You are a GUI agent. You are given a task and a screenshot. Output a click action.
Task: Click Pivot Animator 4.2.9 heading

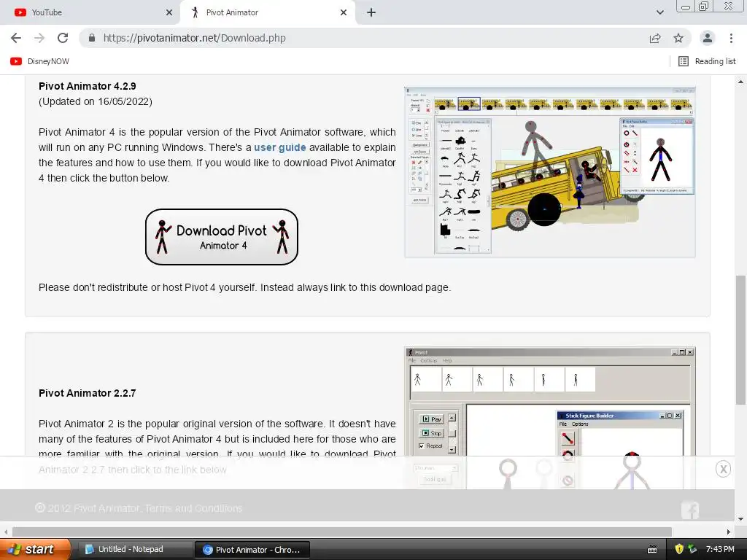point(88,86)
